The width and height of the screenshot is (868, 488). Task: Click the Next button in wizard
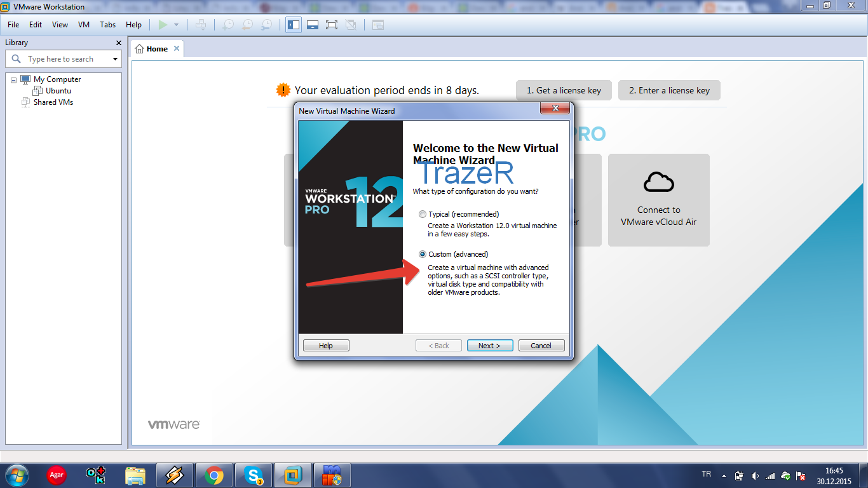tap(489, 346)
